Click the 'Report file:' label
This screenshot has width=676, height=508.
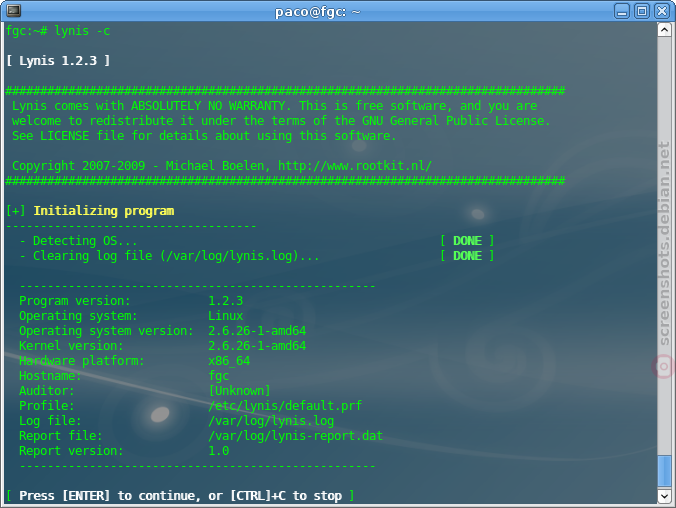click(60, 436)
